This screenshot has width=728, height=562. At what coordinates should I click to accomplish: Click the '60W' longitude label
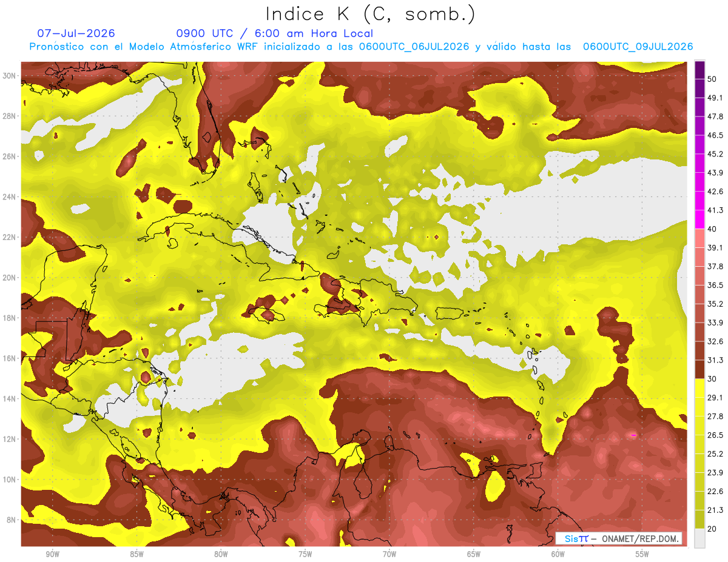pos(558,554)
